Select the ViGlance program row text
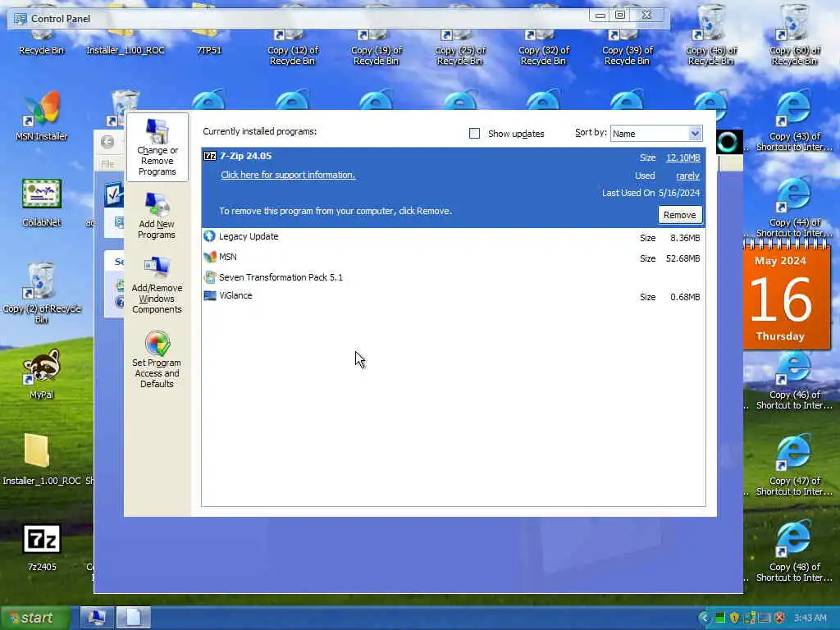This screenshot has height=630, width=840. (235, 295)
